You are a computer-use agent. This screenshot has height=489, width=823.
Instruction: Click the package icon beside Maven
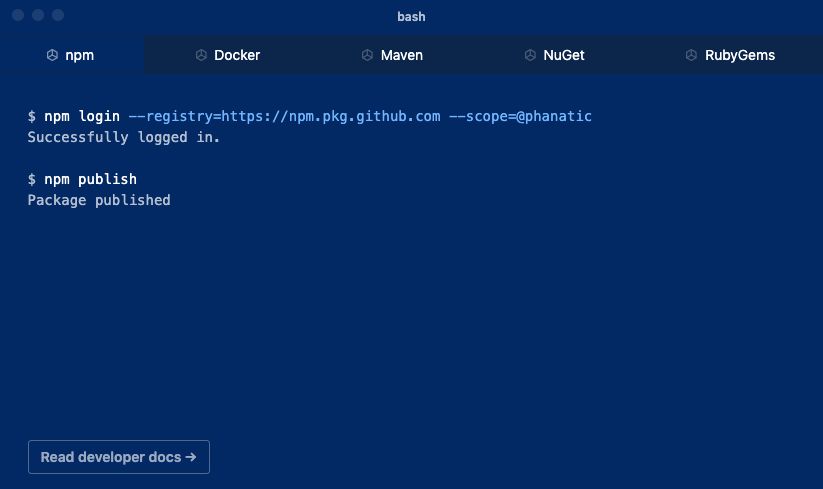point(367,55)
